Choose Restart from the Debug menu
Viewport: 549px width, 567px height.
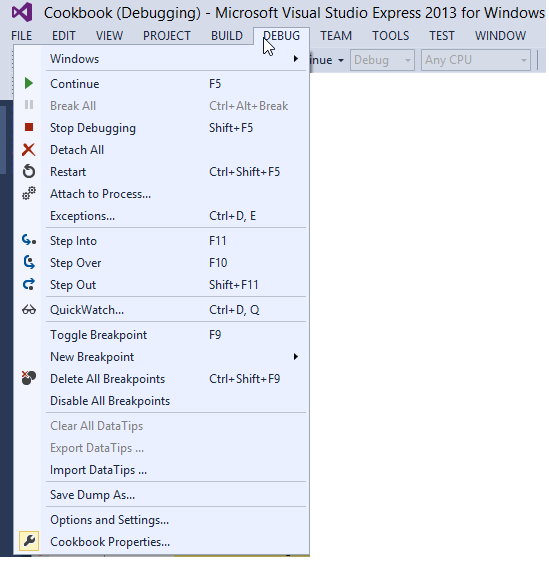click(x=161, y=172)
